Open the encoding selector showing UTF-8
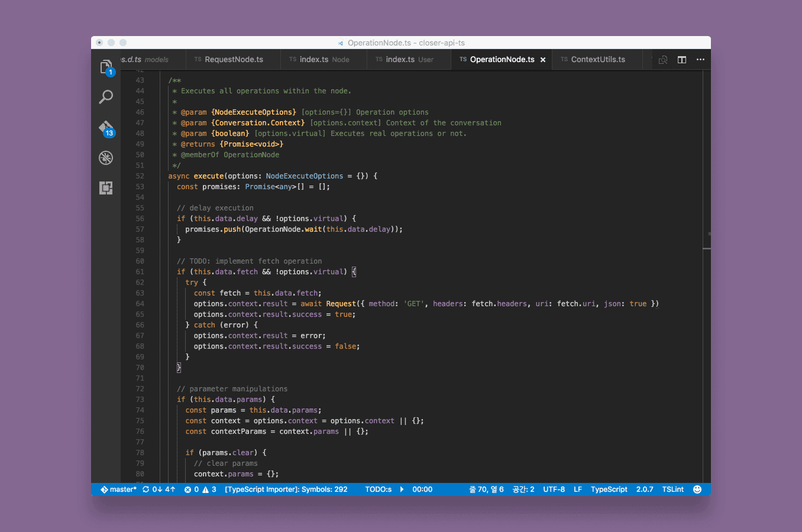Screen dimensions: 802x532 click(x=554, y=489)
